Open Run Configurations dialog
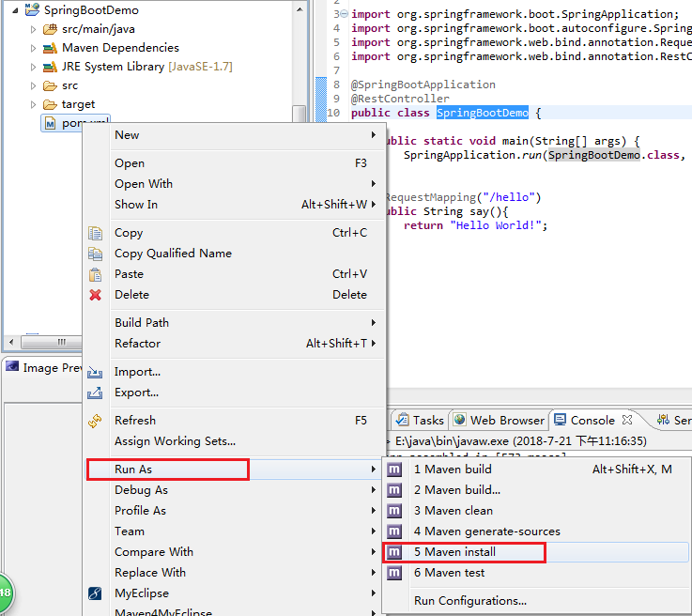Screen dimensions: 692x616 click(x=469, y=601)
